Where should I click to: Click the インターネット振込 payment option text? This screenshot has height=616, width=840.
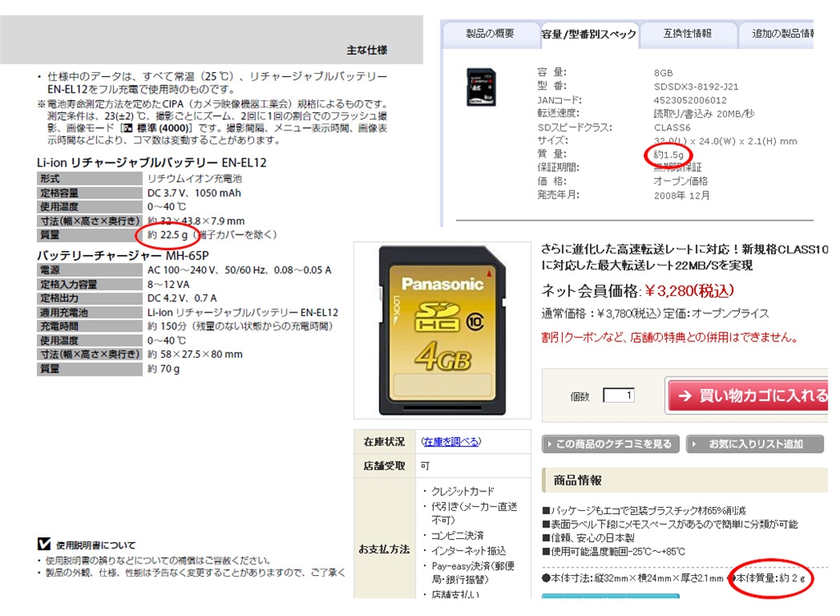(468, 550)
